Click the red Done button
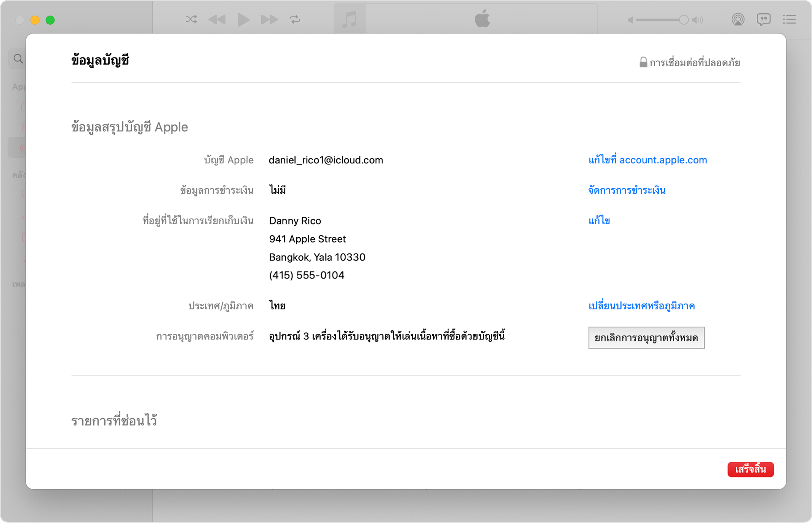812x523 pixels. pos(750,469)
